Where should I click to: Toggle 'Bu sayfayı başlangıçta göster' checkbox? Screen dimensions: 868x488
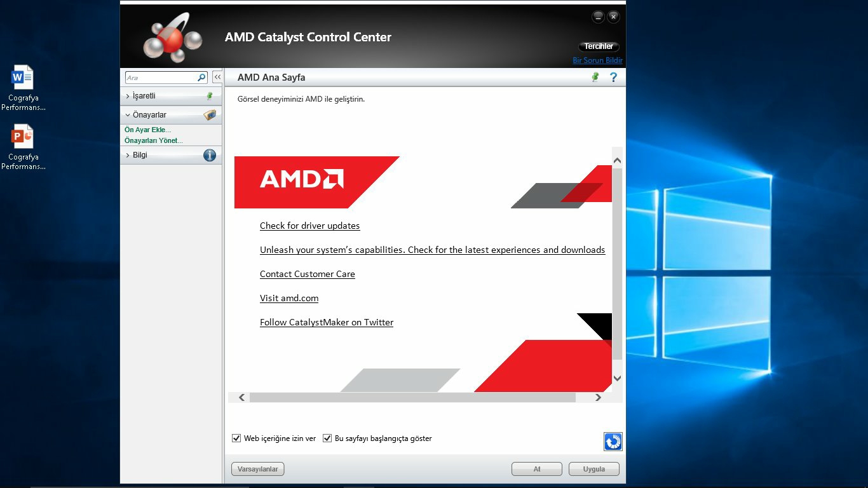pos(327,438)
